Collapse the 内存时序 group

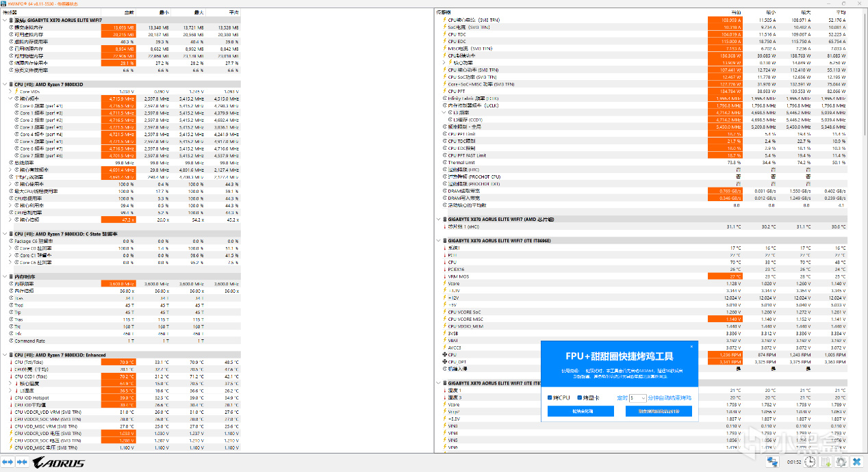point(4,276)
